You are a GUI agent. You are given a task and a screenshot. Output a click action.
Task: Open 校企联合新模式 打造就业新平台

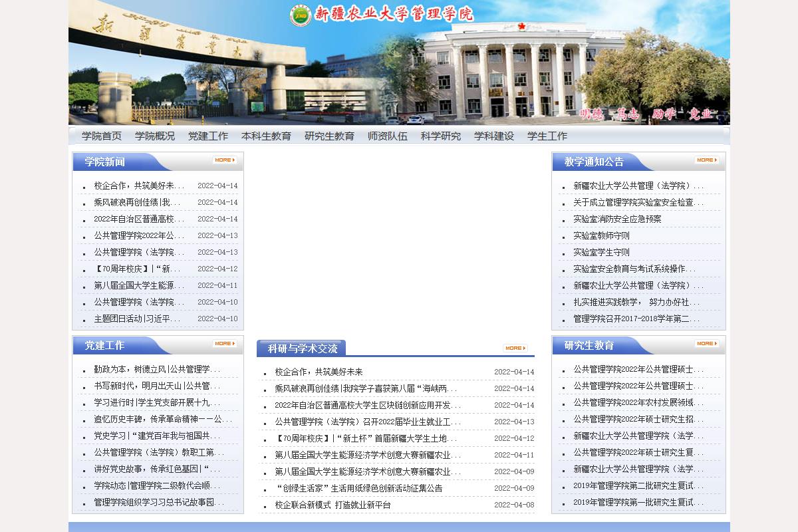coord(332,505)
